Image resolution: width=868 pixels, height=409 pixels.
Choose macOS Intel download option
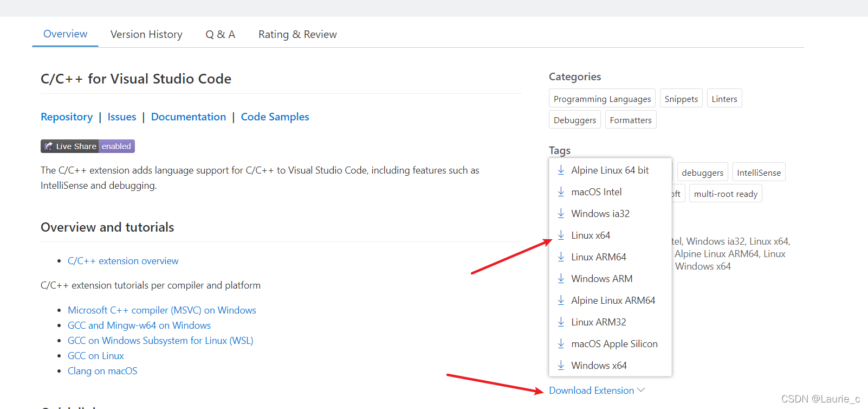[610, 192]
